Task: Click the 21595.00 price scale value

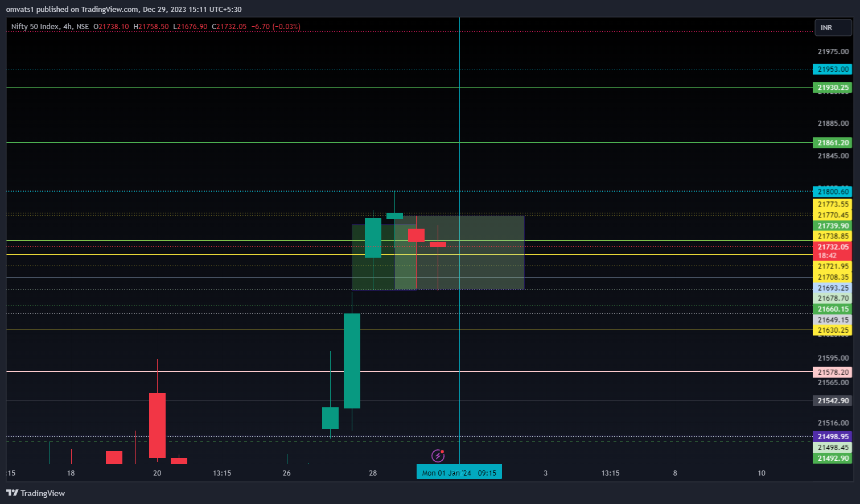Action: [833, 358]
